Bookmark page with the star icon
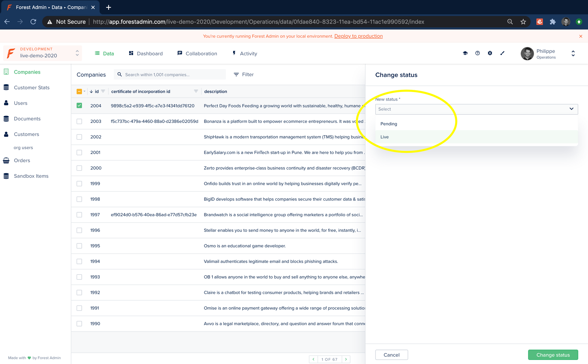588x364 pixels. 523,22
